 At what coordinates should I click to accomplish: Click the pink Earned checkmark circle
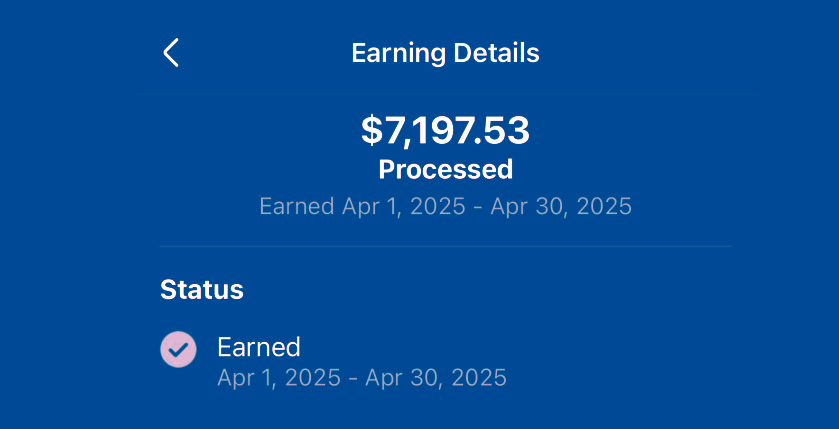click(178, 349)
